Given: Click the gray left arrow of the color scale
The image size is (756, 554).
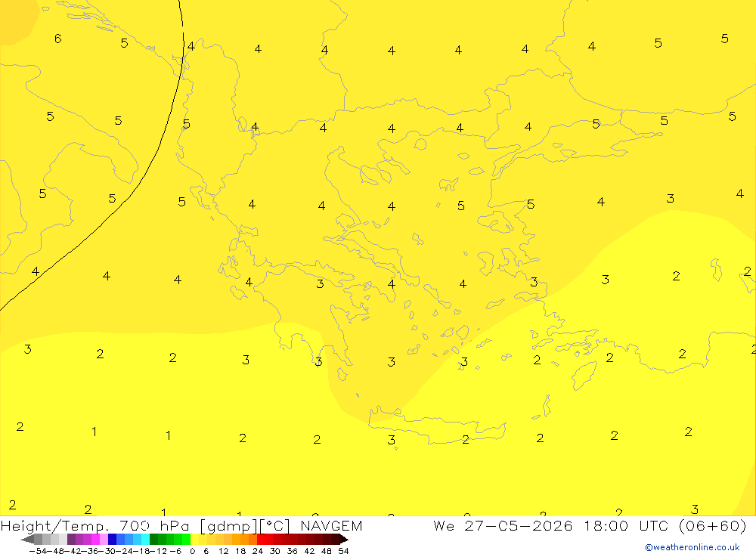Looking at the screenshot, I should tap(28, 540).
